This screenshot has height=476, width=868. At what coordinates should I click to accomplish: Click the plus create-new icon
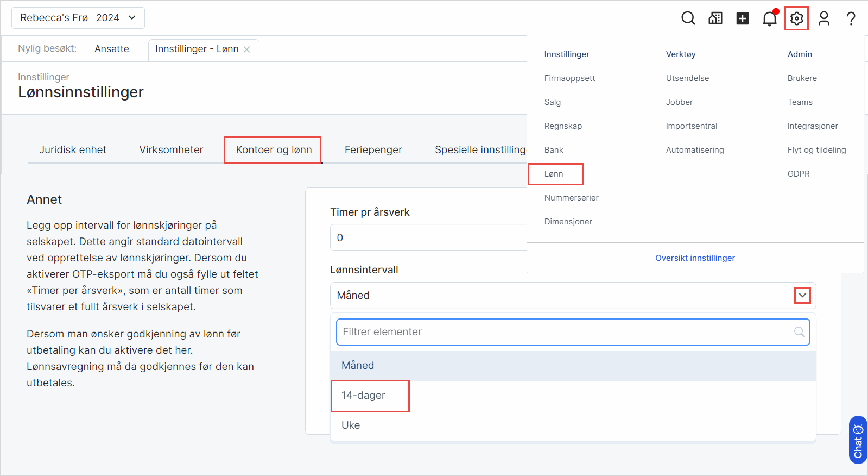click(742, 18)
